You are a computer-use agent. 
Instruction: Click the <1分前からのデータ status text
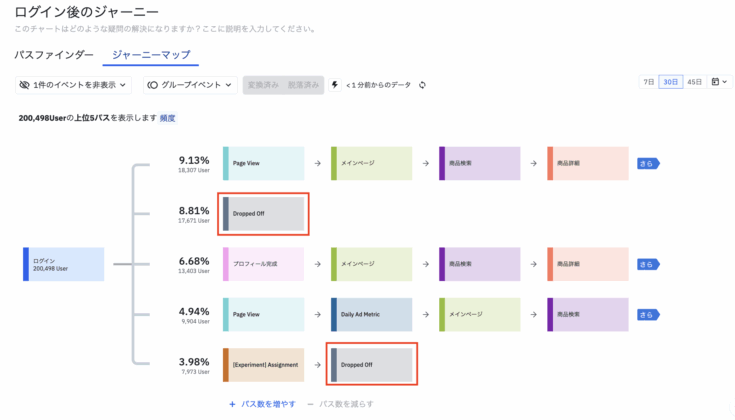pos(378,85)
